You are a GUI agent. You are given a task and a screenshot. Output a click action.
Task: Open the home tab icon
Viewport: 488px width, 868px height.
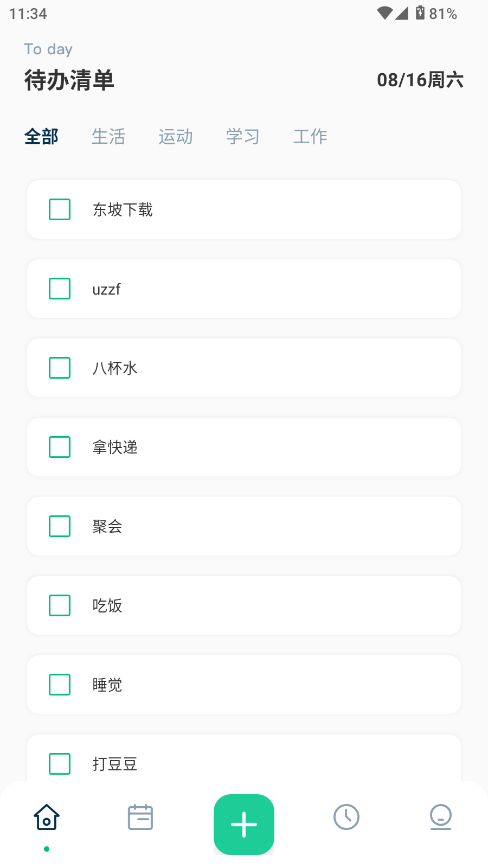pyautogui.click(x=46, y=817)
